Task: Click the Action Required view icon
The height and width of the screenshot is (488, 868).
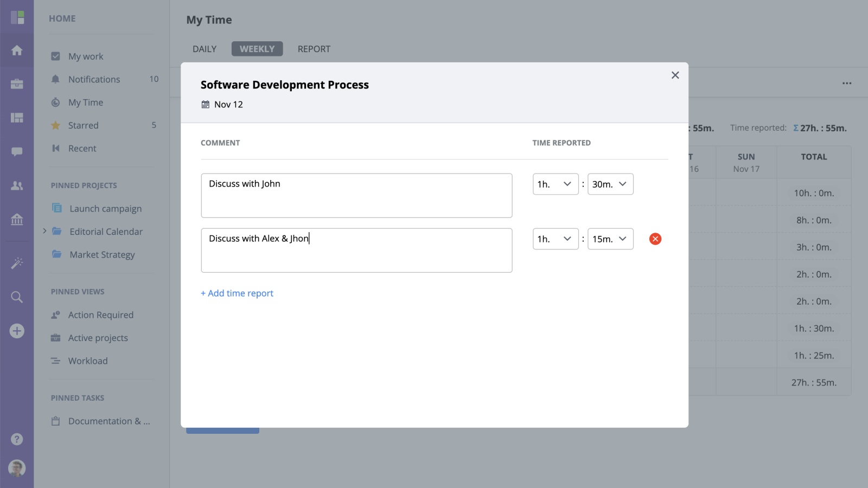Action: [55, 314]
